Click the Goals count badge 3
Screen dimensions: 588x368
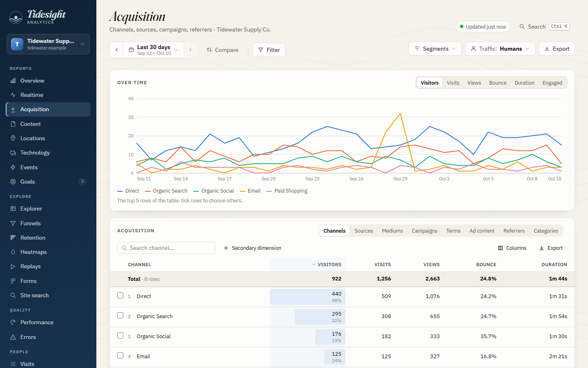82,181
